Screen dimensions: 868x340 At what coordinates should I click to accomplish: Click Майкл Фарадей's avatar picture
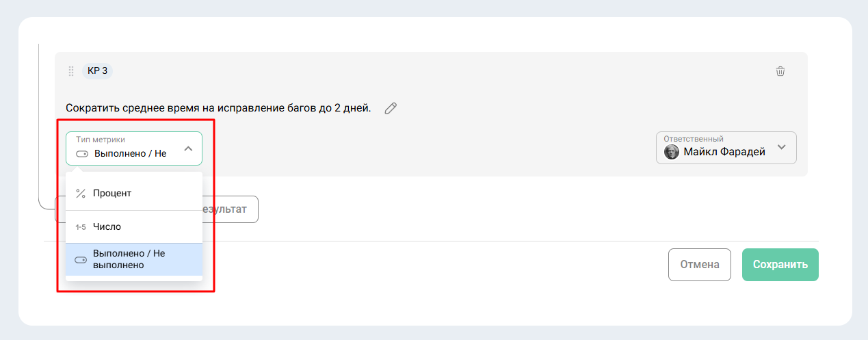pyautogui.click(x=672, y=152)
